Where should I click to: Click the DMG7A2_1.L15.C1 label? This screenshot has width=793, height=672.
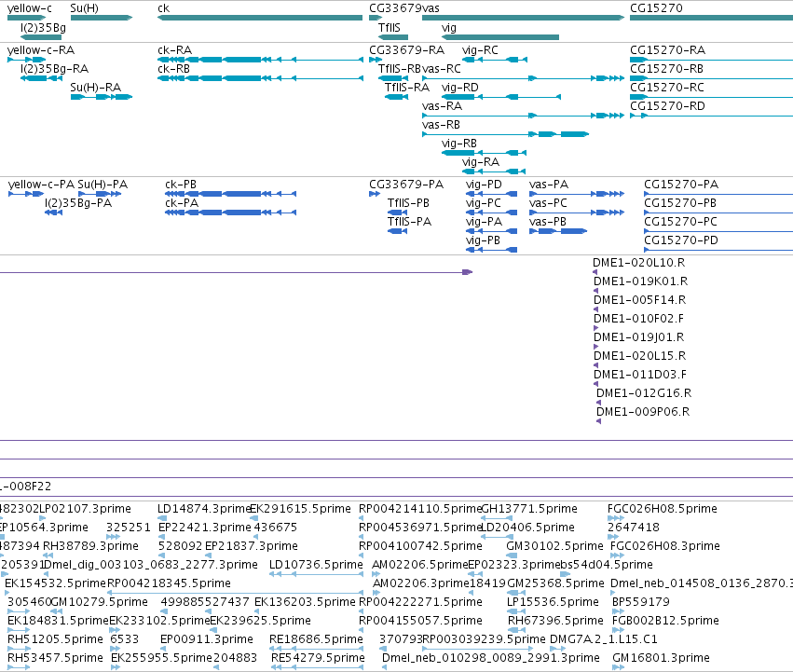pos(604,639)
